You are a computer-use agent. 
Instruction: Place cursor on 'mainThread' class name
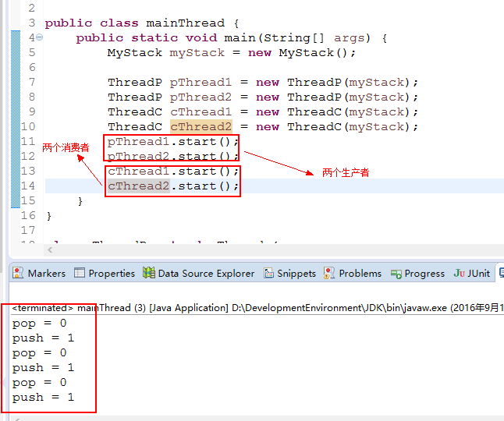tap(185, 23)
